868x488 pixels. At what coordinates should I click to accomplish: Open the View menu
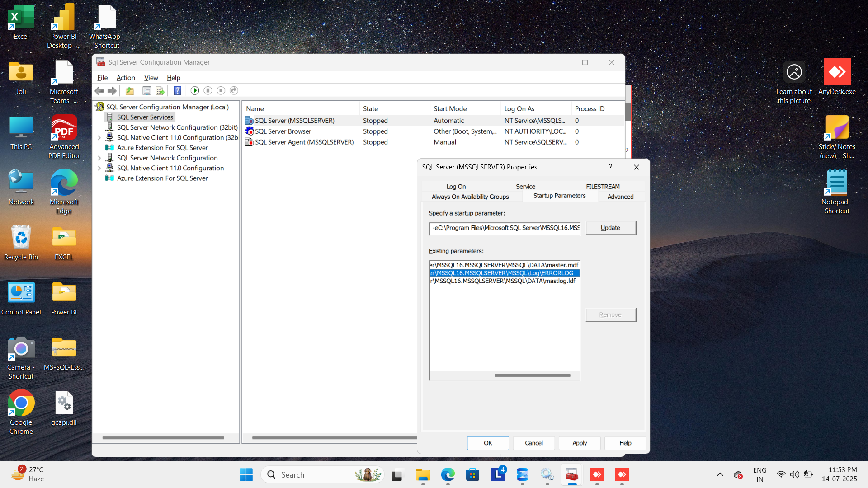(x=151, y=78)
